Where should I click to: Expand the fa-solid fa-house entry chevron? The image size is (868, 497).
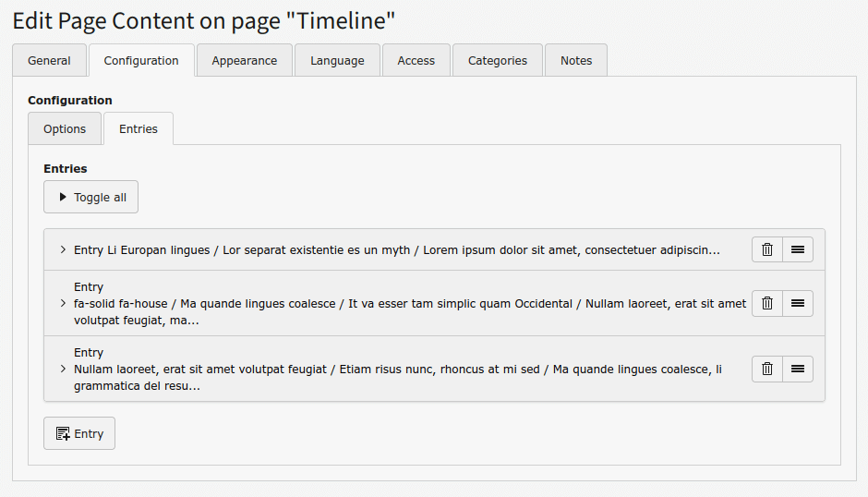(63, 303)
